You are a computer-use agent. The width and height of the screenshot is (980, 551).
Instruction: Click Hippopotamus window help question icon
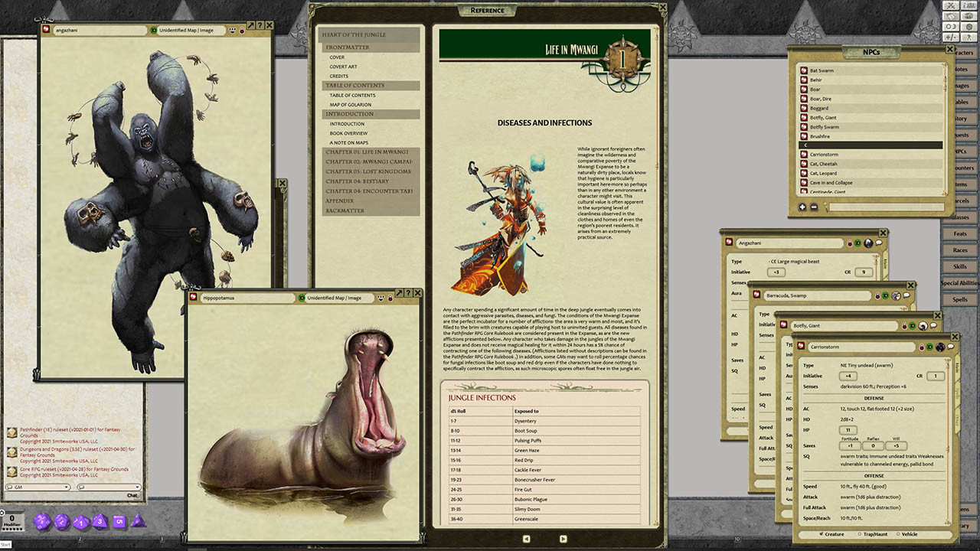408,293
